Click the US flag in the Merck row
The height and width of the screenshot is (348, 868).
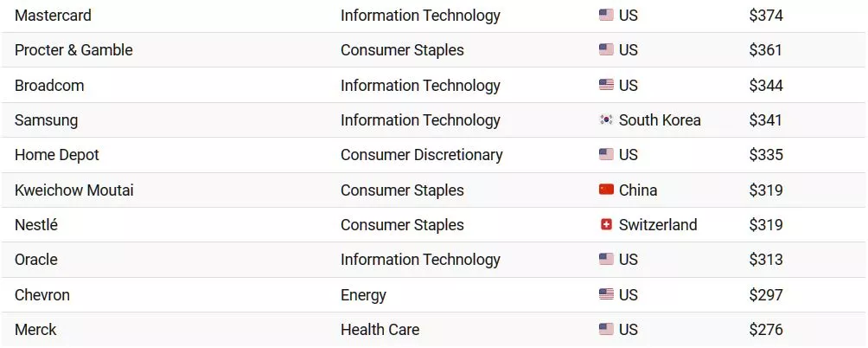pos(606,329)
